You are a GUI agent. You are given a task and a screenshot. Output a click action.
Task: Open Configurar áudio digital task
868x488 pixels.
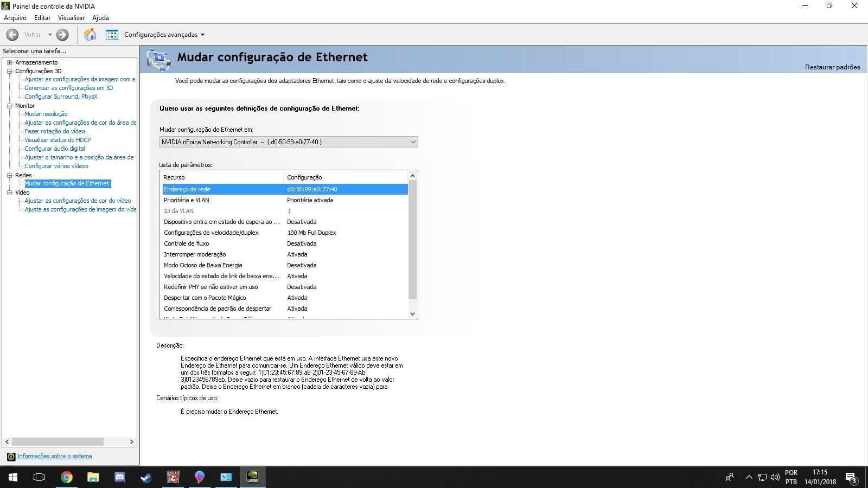click(55, 149)
